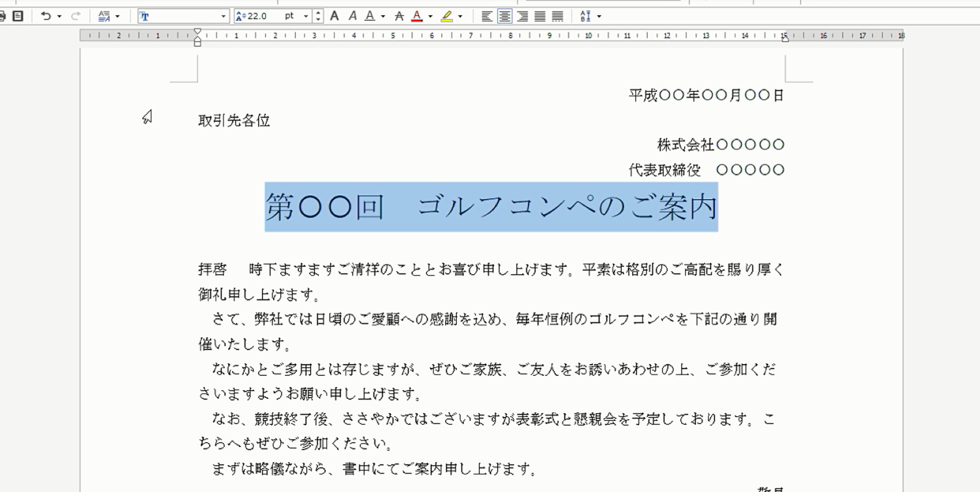Image resolution: width=980 pixels, height=492 pixels.
Task: Open the font color dropdown arrow
Action: click(x=430, y=16)
